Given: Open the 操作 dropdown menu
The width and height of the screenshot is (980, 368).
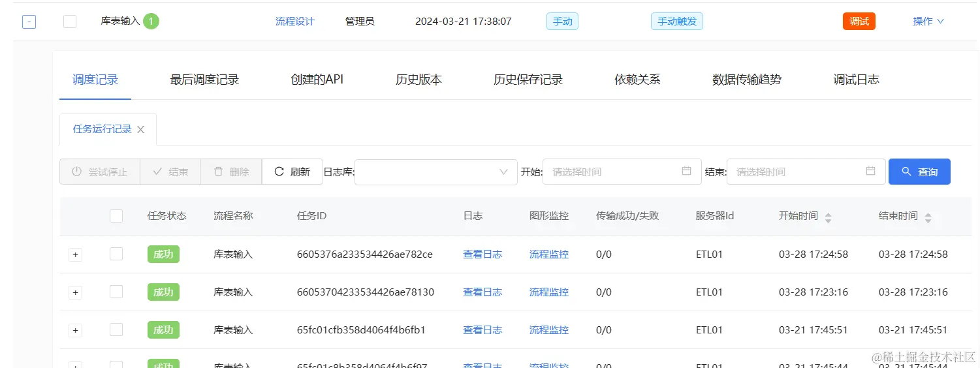Looking at the screenshot, I should coord(928,22).
